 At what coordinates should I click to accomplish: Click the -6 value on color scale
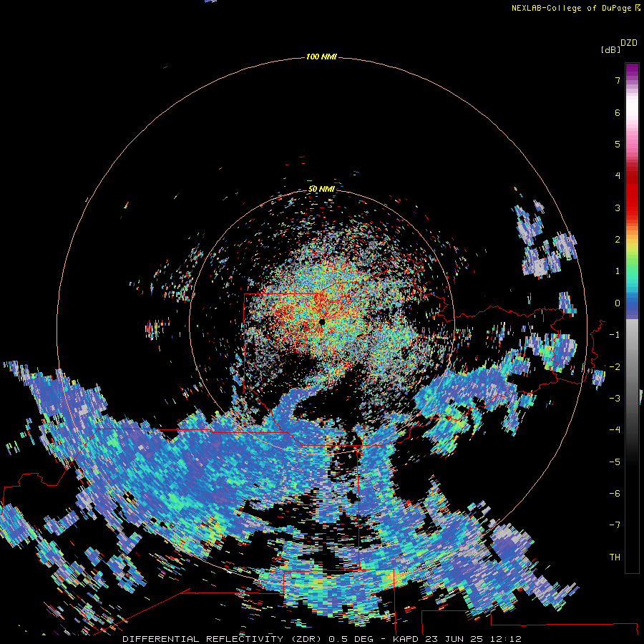pyautogui.click(x=615, y=494)
